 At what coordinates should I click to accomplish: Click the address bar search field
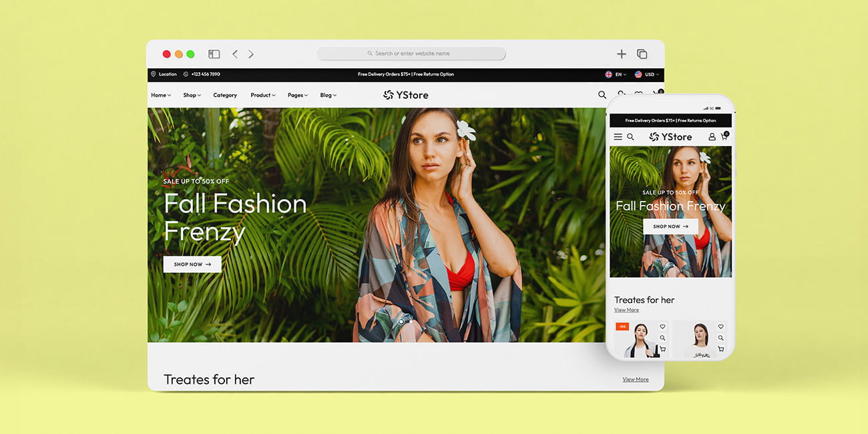pos(411,53)
